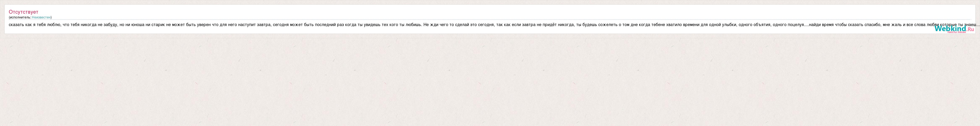Click the word 'объятия' in the lyrics
The width and height of the screenshot is (980, 126).
click(x=762, y=25)
